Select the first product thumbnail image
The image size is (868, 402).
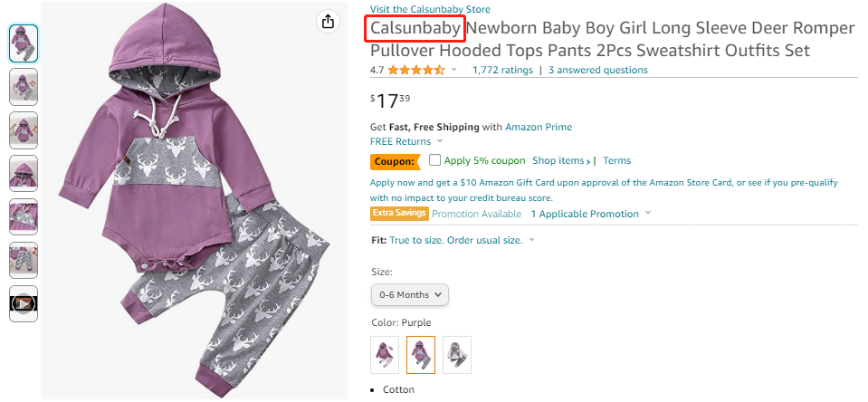[x=24, y=43]
